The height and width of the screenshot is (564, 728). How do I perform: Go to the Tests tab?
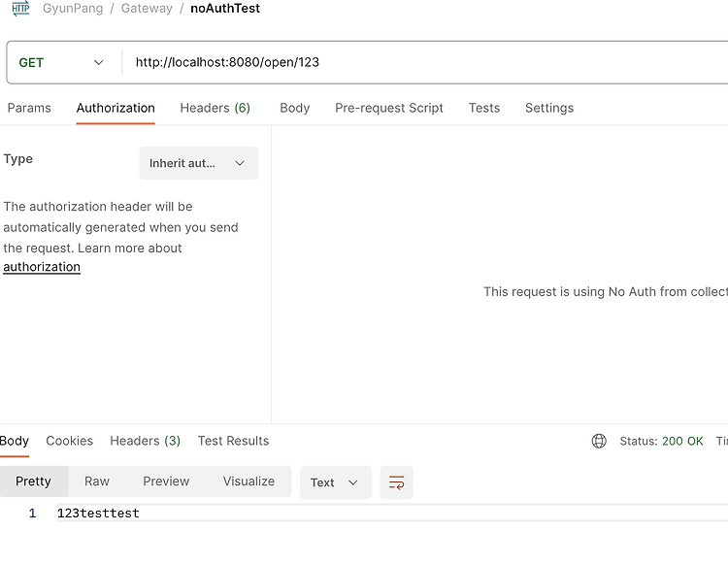[x=484, y=108]
